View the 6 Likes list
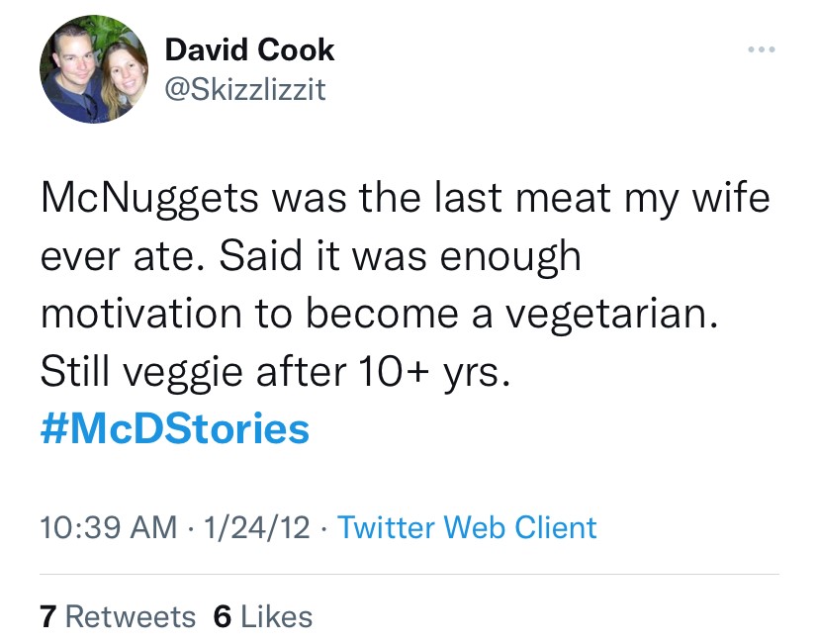Image resolution: width=818 pixels, height=644 pixels. (263, 616)
